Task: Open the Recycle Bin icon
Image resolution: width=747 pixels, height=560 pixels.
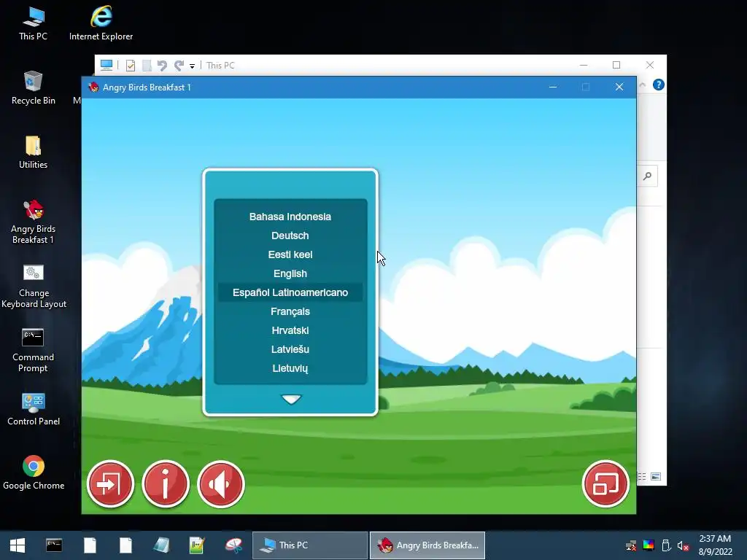Action: pyautogui.click(x=33, y=87)
